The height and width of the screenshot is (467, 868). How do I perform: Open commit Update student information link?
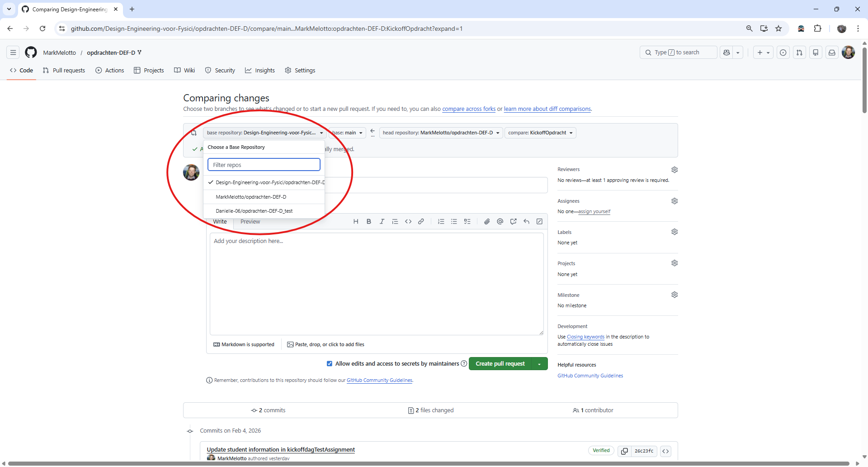point(281,449)
